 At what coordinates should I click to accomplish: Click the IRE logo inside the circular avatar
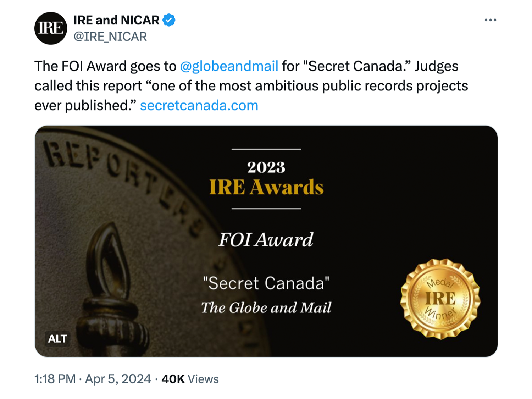[x=51, y=28]
